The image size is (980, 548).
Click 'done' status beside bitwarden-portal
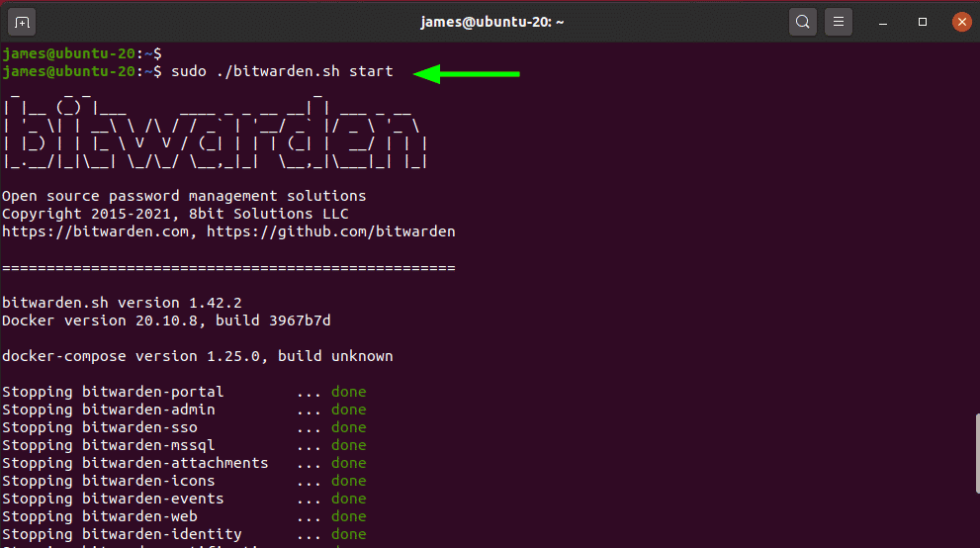point(349,392)
